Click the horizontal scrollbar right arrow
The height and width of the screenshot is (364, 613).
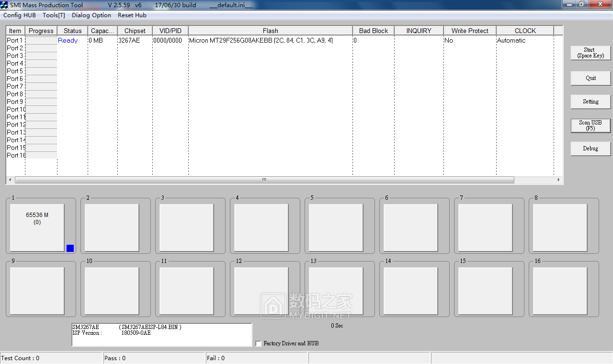558,180
